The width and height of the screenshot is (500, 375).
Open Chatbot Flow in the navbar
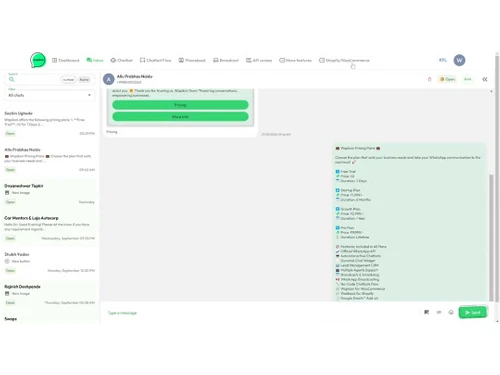[155, 60]
